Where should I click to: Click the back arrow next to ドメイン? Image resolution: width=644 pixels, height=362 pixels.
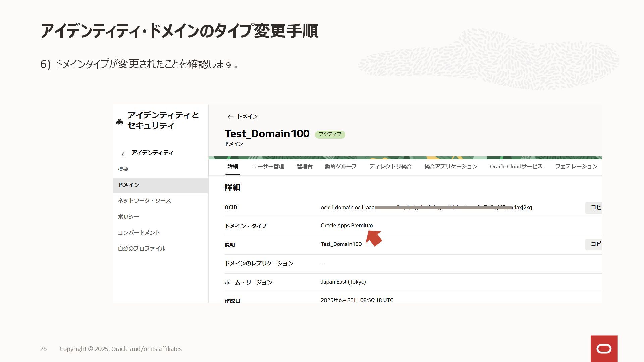coord(230,117)
